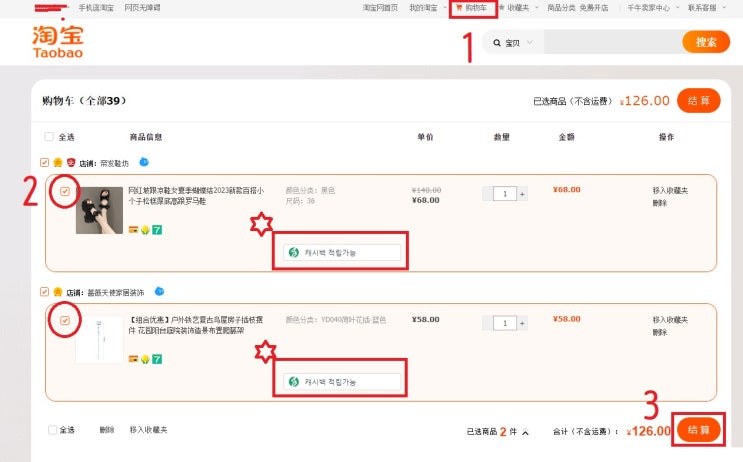Click the green 7 badge under the 户外铁艺 item
The image size is (743, 462).
(x=157, y=359)
